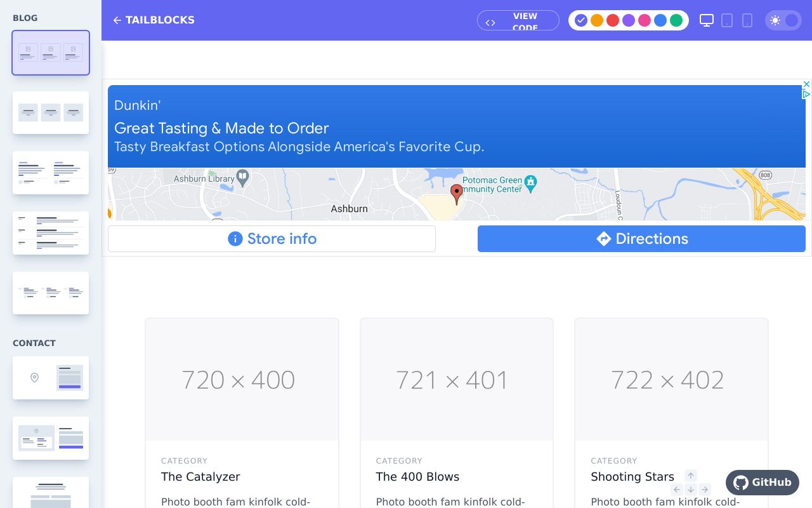The height and width of the screenshot is (508, 812).
Task: Click the Store info button
Action: [x=272, y=239]
